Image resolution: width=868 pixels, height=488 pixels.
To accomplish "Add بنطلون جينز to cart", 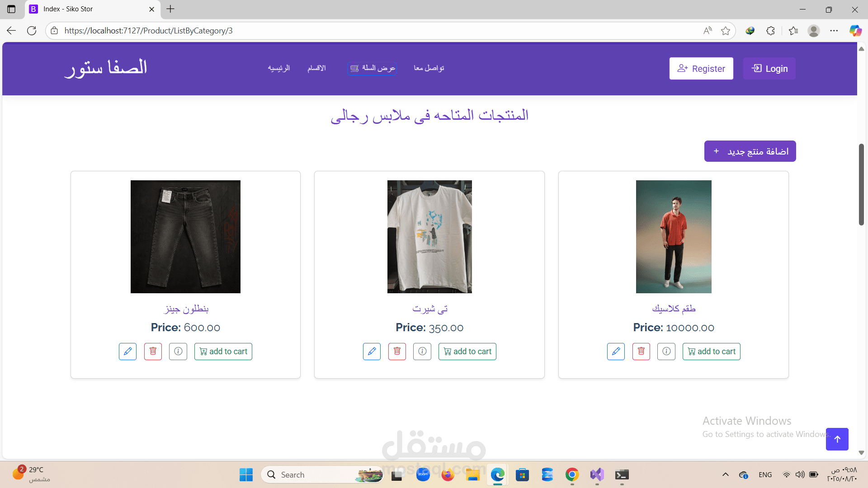I will tap(223, 352).
